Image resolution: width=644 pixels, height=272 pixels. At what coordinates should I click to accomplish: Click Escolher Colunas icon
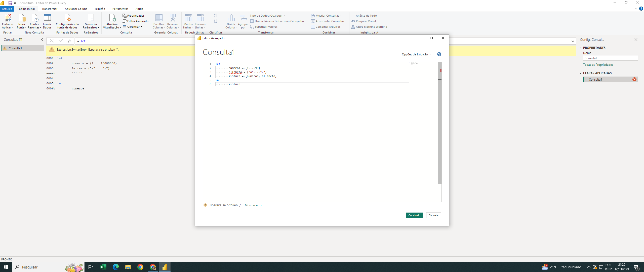tap(159, 18)
